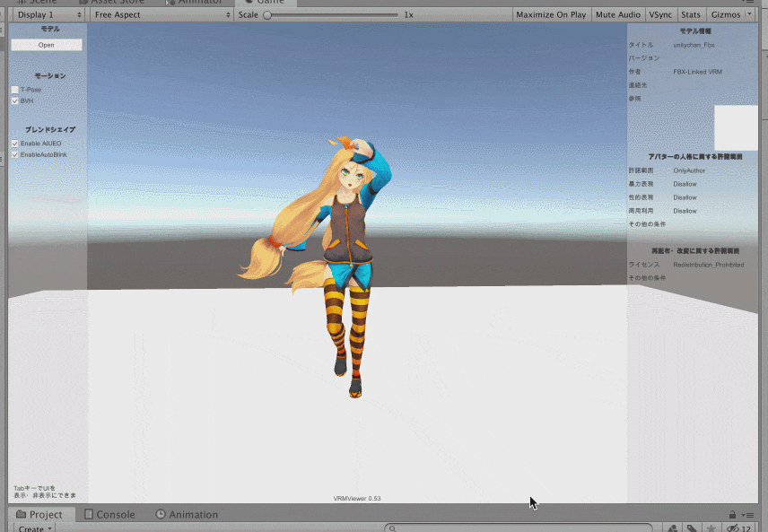Click the VRMViewer 0.53 version label
This screenshot has height=532, width=768.
click(x=357, y=499)
